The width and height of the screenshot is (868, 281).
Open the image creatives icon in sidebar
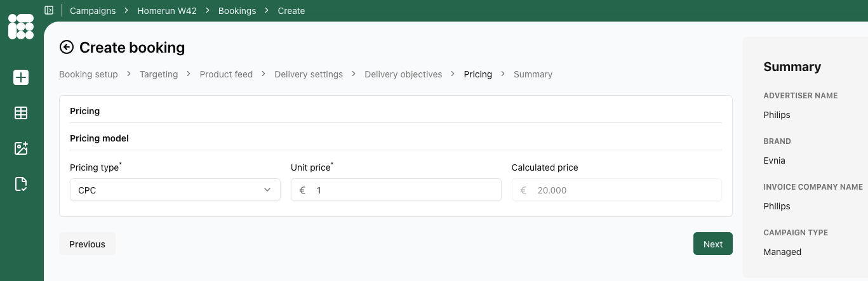click(x=21, y=148)
